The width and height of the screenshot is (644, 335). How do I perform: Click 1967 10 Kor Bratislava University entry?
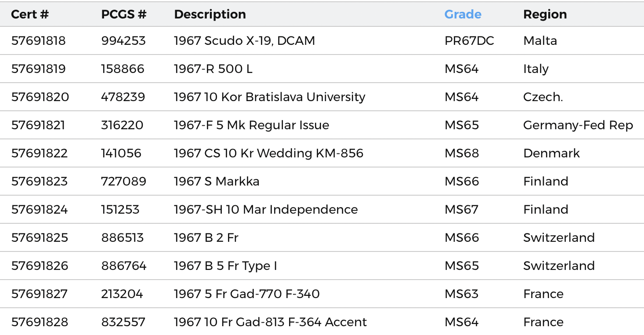click(x=269, y=97)
